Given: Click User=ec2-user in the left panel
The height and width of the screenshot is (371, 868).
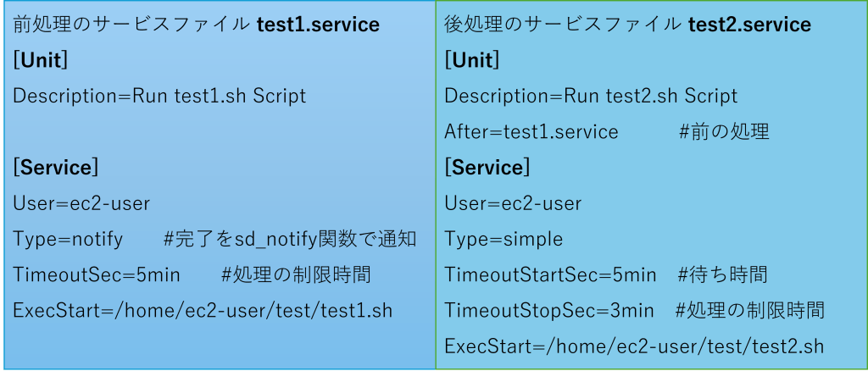Looking at the screenshot, I should click(81, 203).
